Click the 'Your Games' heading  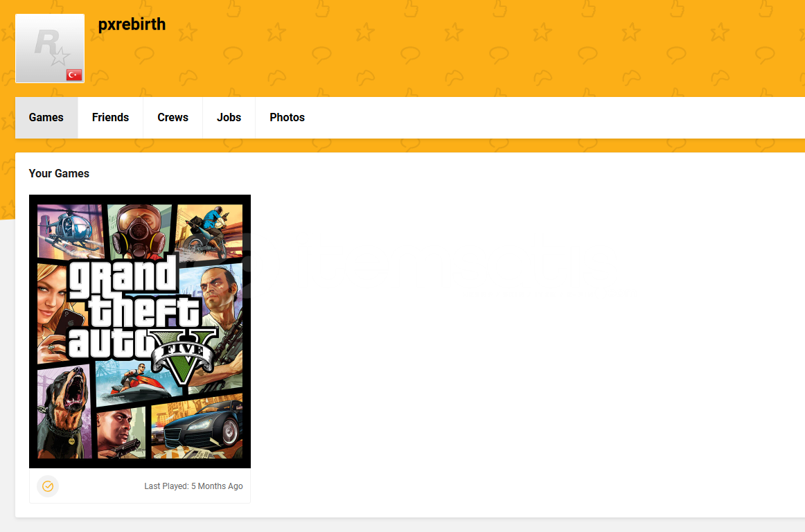point(59,174)
